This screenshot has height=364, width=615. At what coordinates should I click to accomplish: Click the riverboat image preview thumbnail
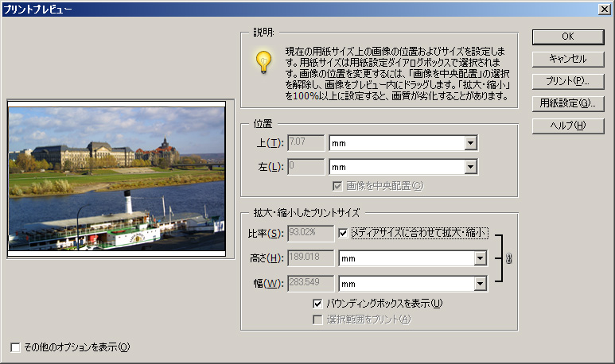tap(117, 180)
